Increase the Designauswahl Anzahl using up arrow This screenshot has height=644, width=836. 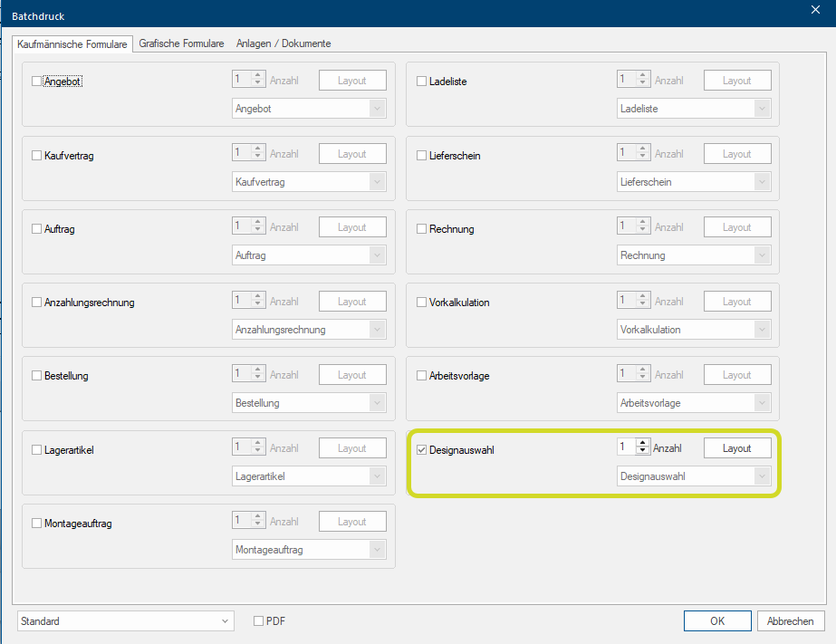(x=642, y=444)
